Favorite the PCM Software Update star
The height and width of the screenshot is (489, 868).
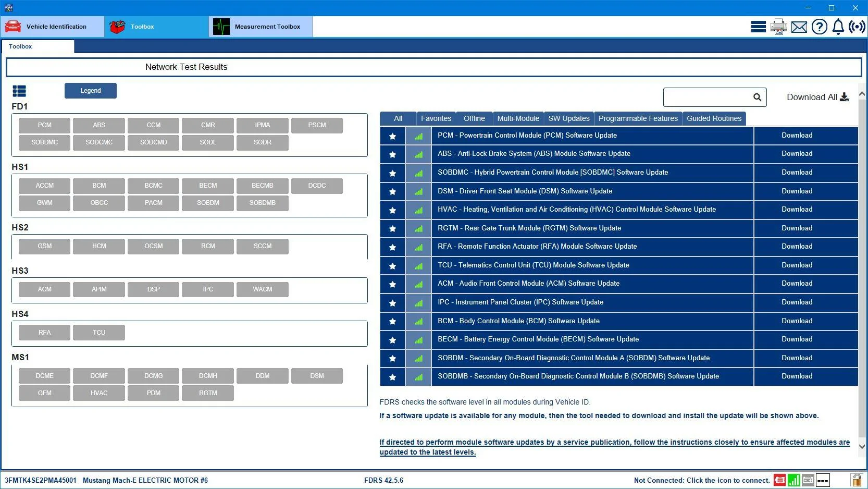pyautogui.click(x=392, y=136)
